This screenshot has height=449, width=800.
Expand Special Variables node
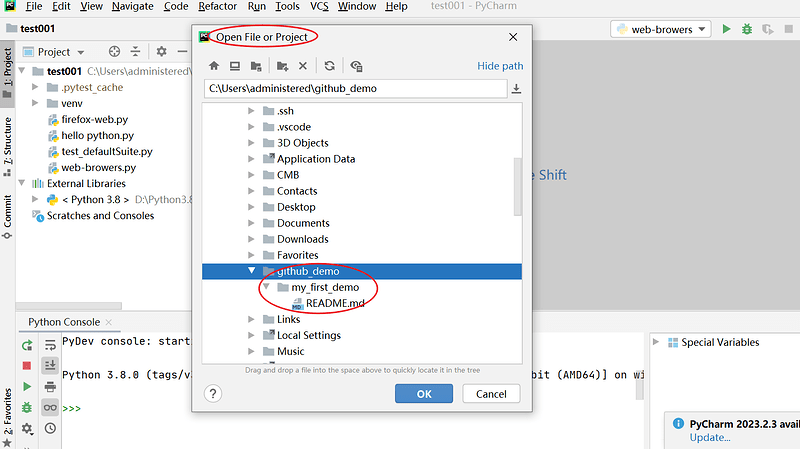(x=656, y=342)
